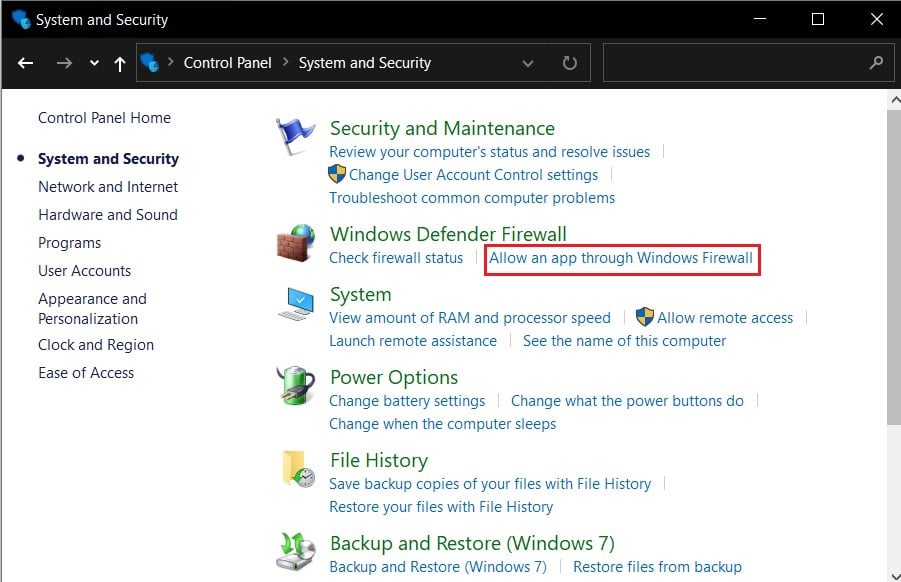Open Restore your files with File History
The width and height of the screenshot is (901, 582).
coord(440,507)
